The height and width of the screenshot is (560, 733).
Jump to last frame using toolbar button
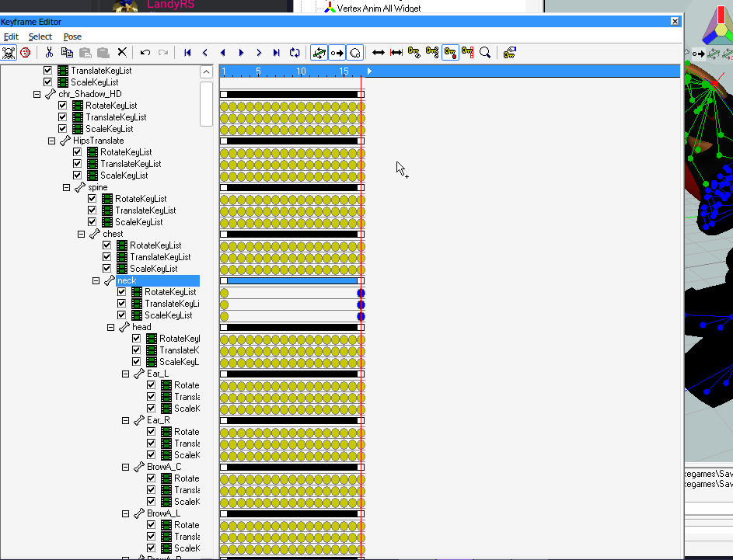tap(277, 53)
